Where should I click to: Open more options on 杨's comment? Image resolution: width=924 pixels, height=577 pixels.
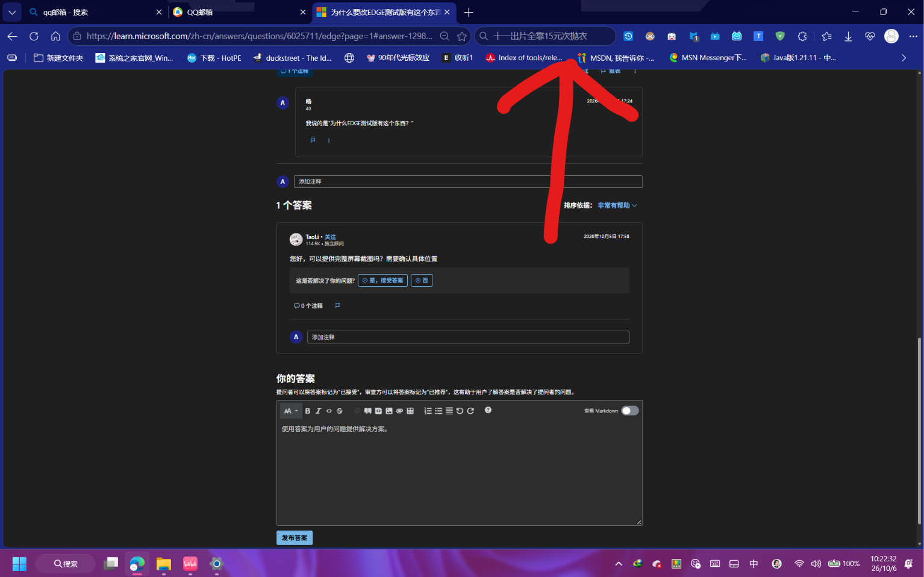[329, 140]
